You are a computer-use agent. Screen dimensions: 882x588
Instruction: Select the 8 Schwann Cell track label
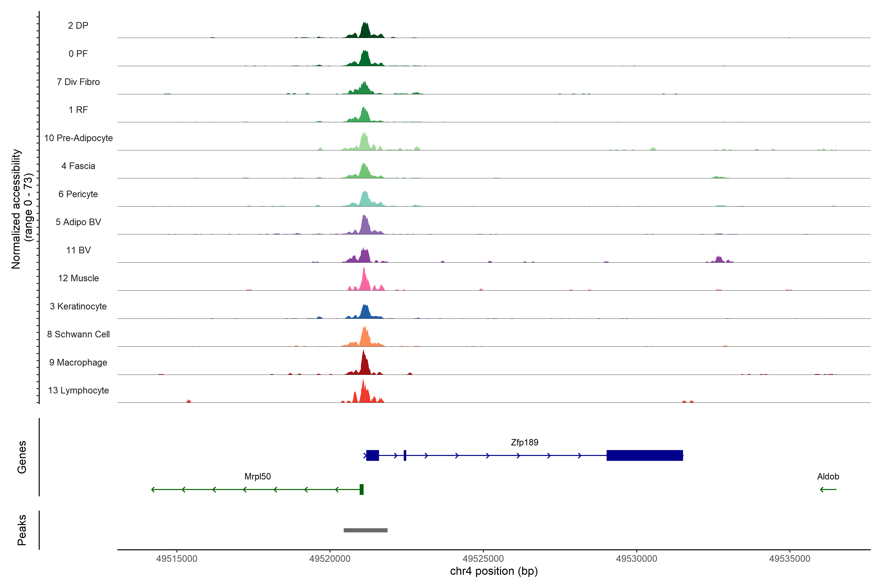(78, 334)
